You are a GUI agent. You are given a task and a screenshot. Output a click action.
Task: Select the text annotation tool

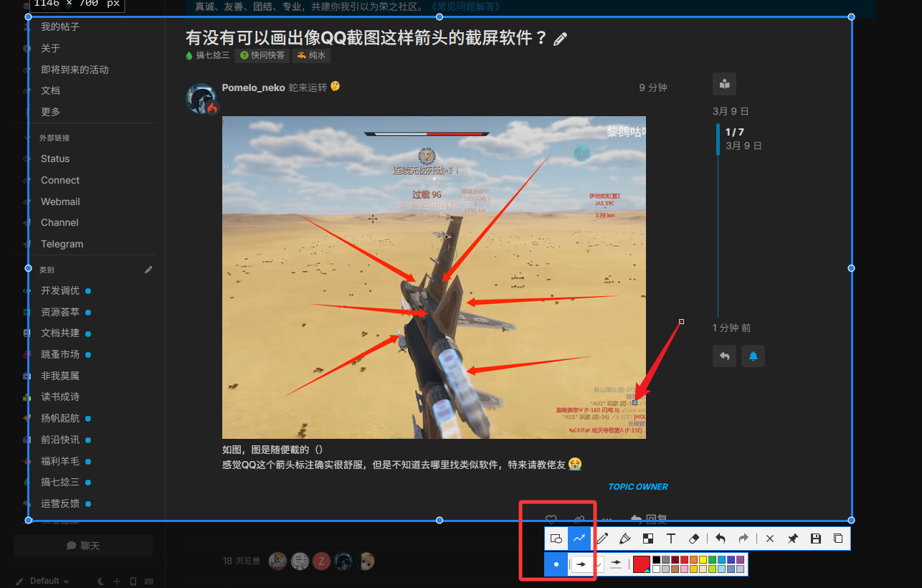tap(670, 539)
